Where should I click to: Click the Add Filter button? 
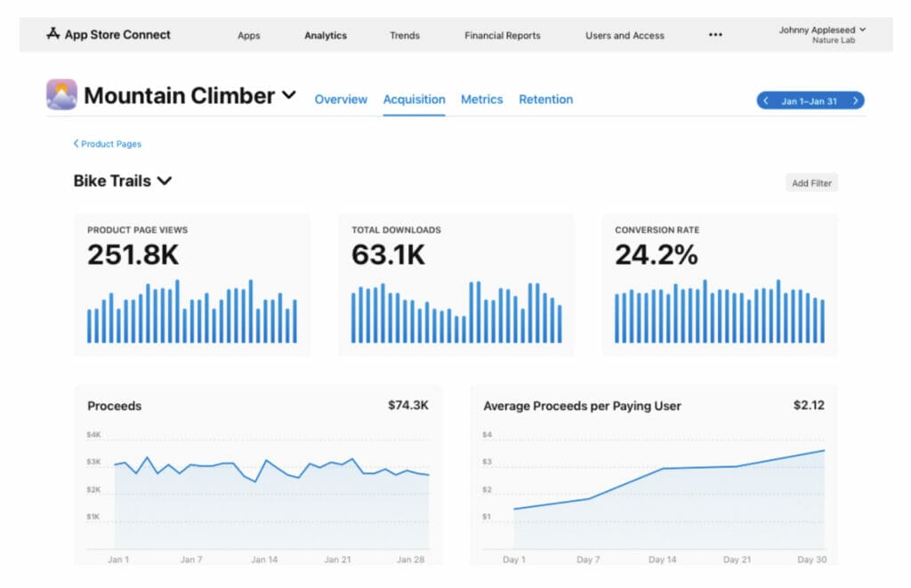[811, 183]
